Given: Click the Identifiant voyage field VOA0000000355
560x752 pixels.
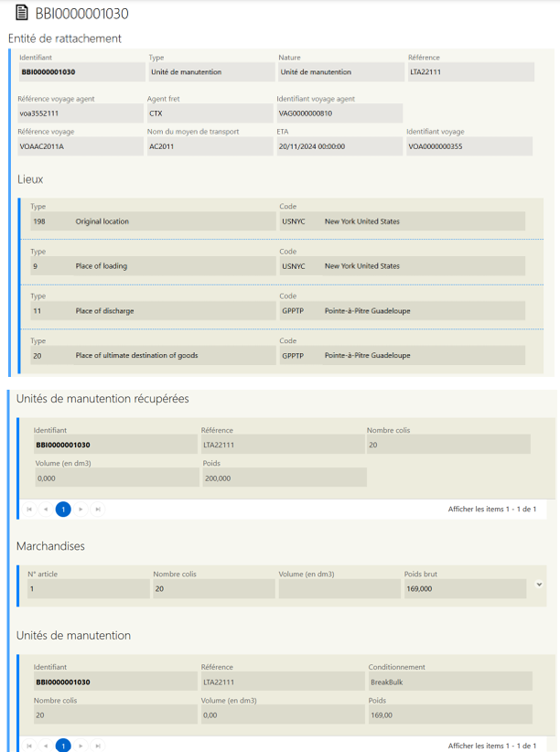Looking at the screenshot, I should (x=469, y=146).
